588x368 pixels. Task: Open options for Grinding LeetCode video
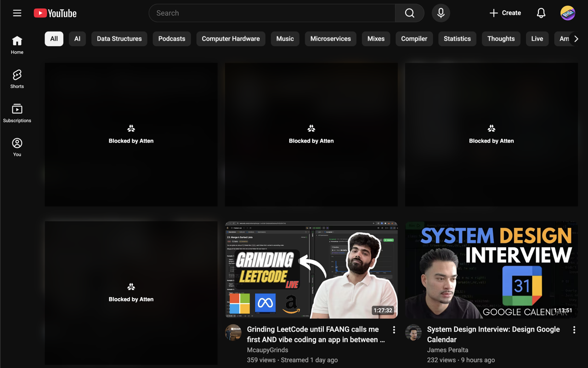(394, 330)
